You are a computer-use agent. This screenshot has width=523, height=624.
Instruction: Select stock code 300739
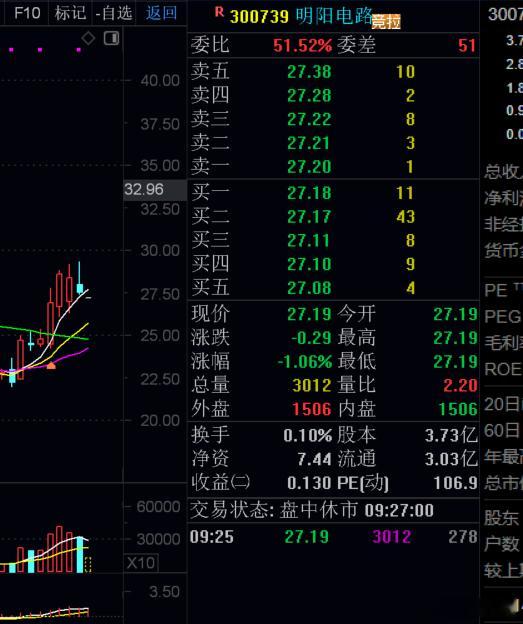click(x=259, y=17)
